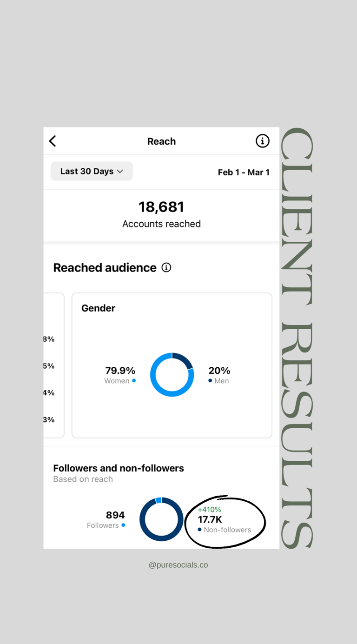Tap the partially visible card left of Gender
357x644 pixels.
(53, 365)
